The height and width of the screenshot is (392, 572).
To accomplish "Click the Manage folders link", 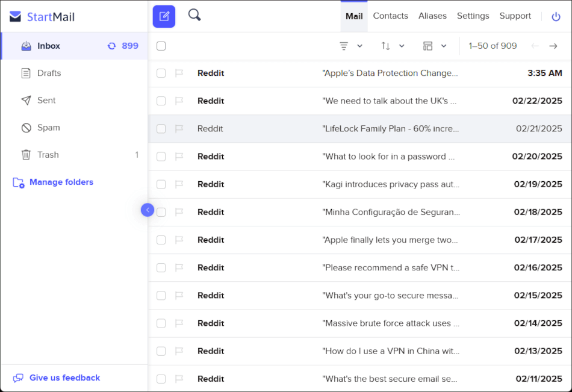I will 61,182.
